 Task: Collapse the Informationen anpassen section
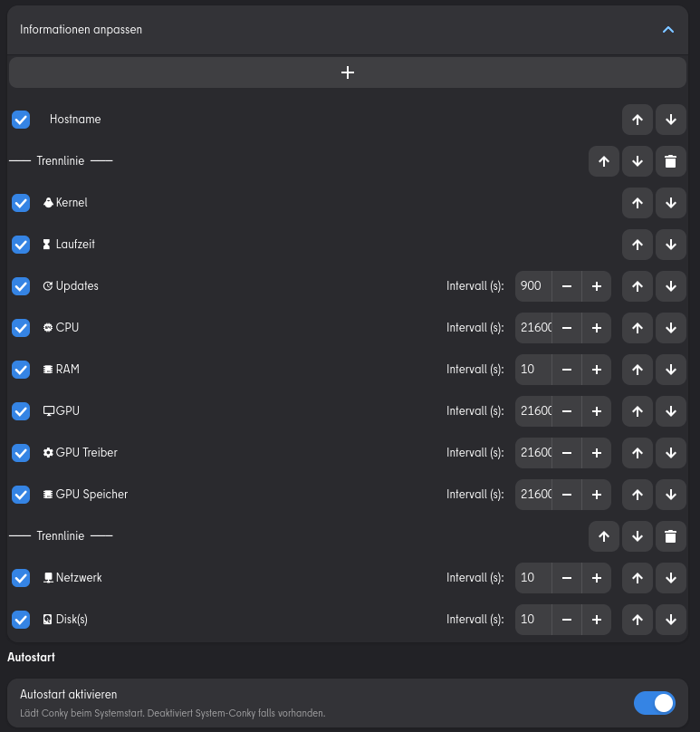[668, 30]
